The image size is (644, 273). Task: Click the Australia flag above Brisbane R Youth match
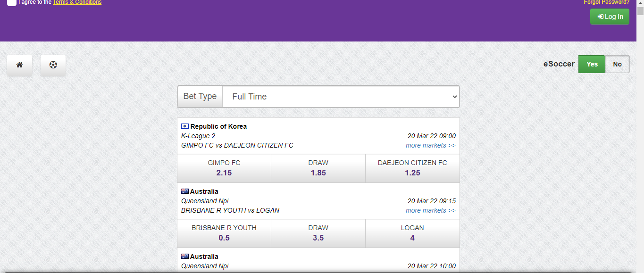[185, 191]
